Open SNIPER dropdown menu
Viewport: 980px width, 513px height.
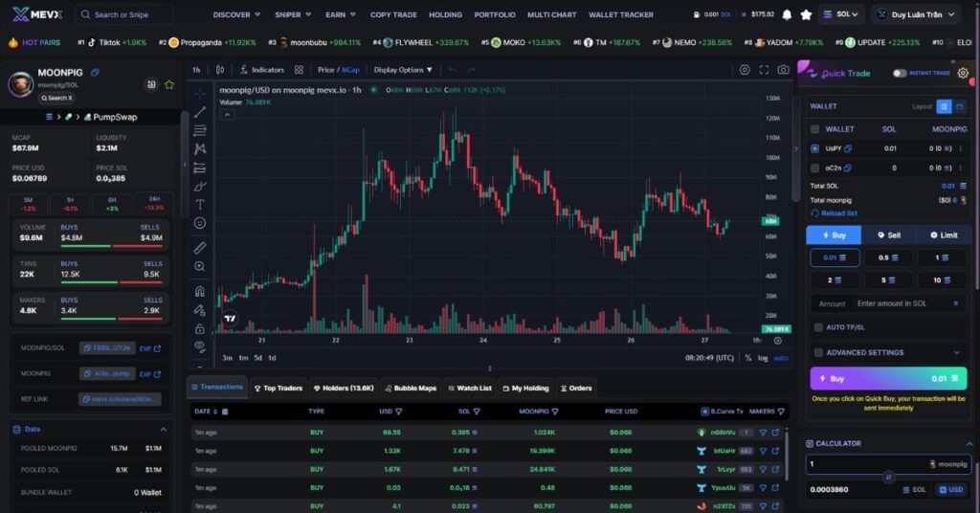coord(293,14)
